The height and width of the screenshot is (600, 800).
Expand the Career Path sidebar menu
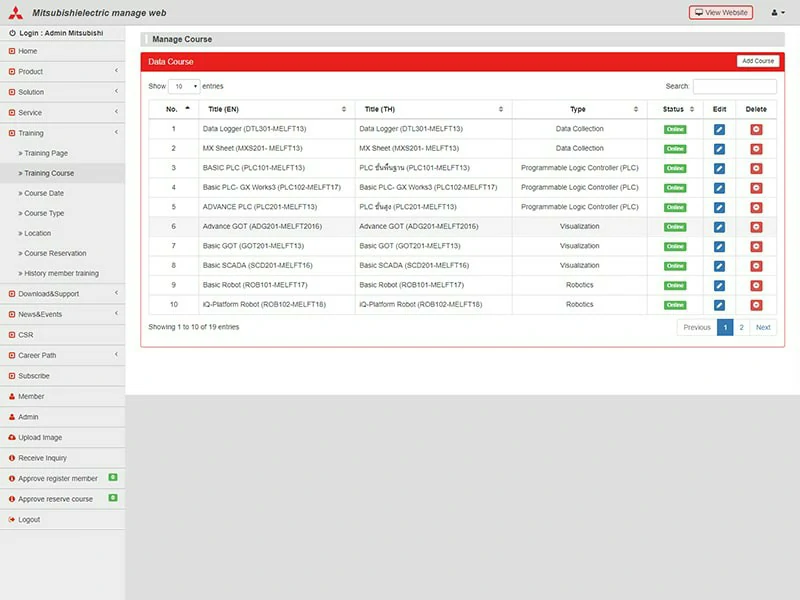[62, 355]
